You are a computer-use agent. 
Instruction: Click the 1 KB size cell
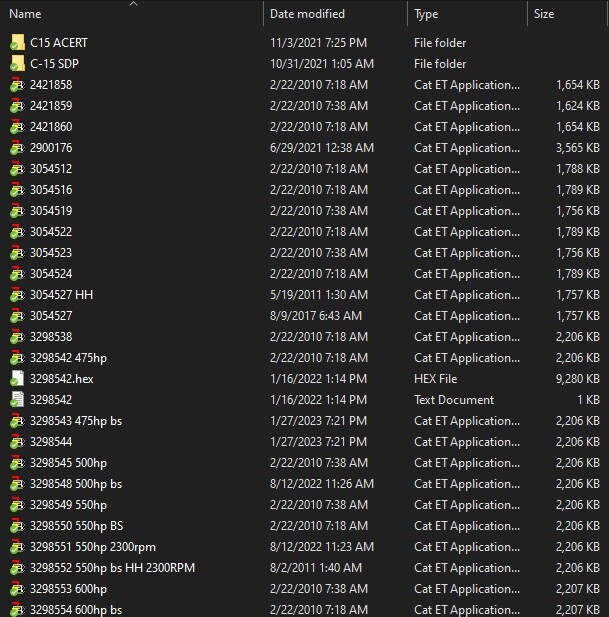(x=589, y=400)
